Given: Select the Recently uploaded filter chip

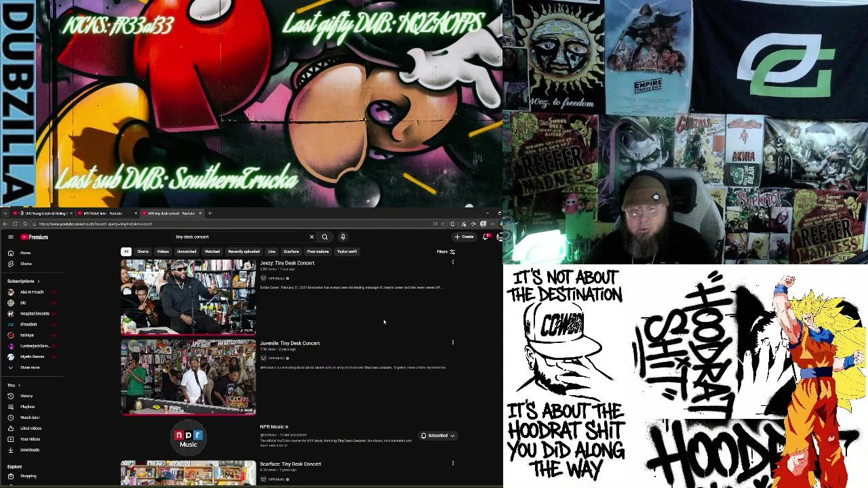Looking at the screenshot, I should pos(243,251).
